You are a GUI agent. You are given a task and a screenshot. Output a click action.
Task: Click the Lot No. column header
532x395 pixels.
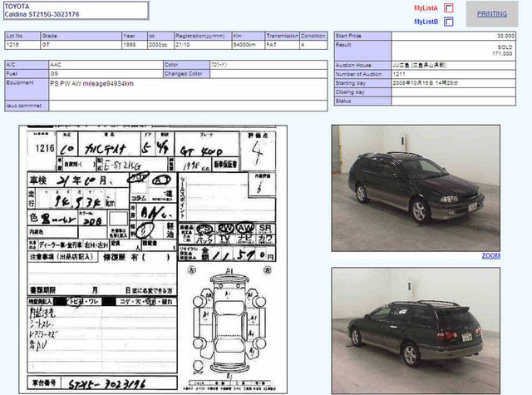pos(22,36)
